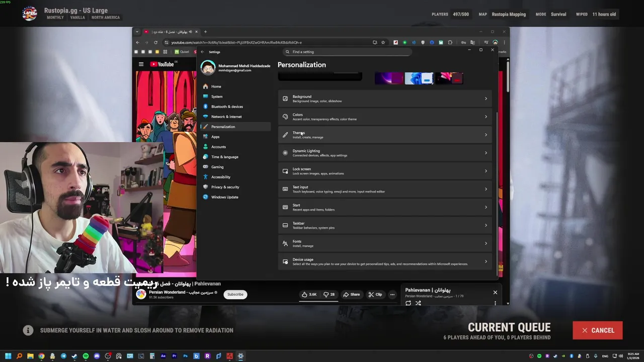Open Accounts settings category
Image resolution: width=644 pixels, height=362 pixels.
235,147
